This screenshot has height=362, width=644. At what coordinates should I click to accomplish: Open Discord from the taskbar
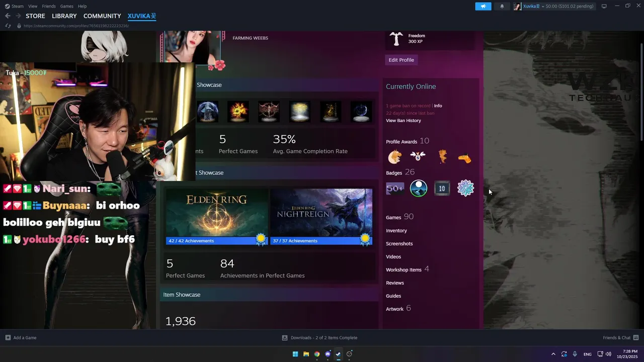click(328, 354)
